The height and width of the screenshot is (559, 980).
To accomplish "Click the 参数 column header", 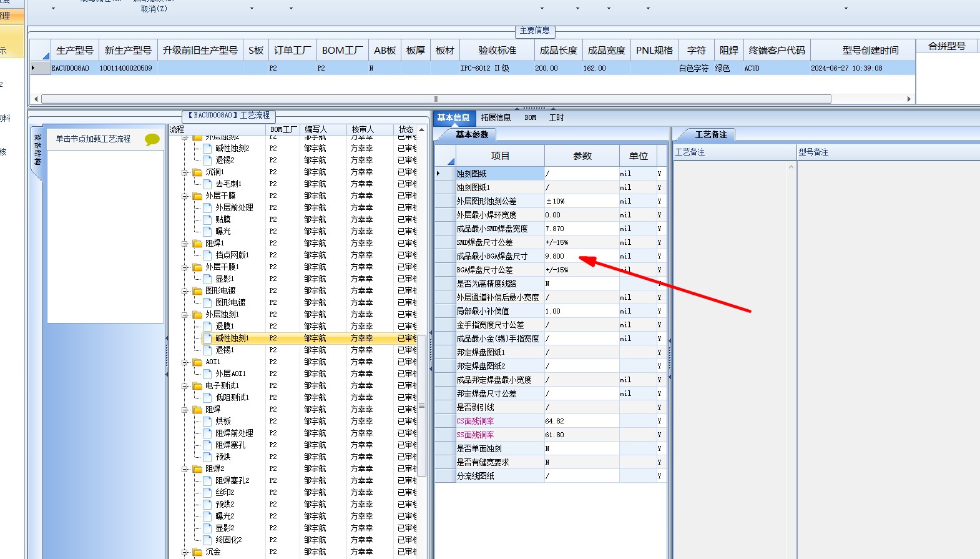I will coord(582,156).
